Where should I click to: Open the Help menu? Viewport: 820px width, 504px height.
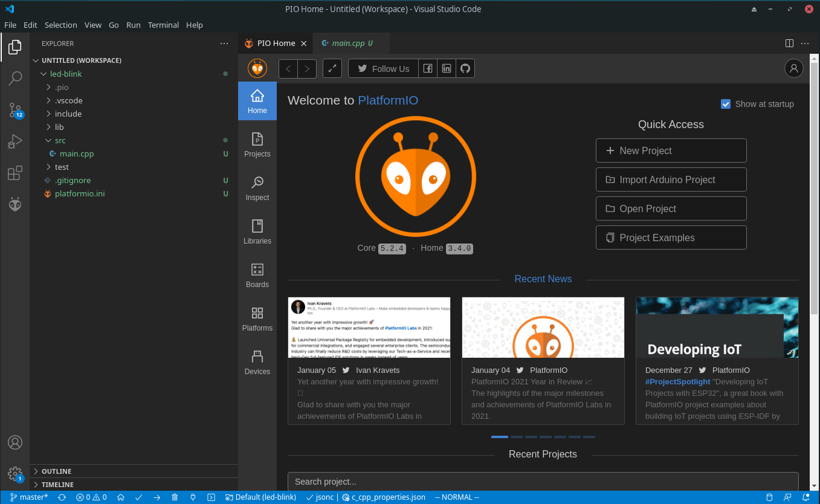tap(195, 25)
